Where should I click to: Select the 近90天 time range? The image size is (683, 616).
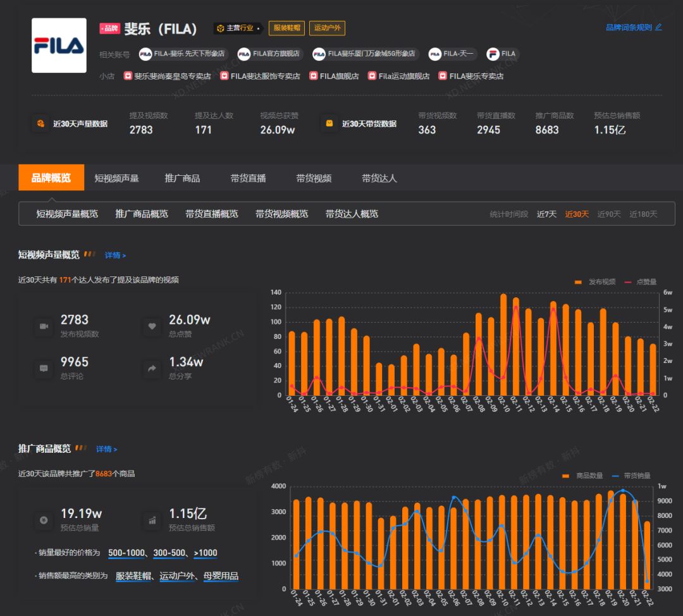tap(609, 214)
